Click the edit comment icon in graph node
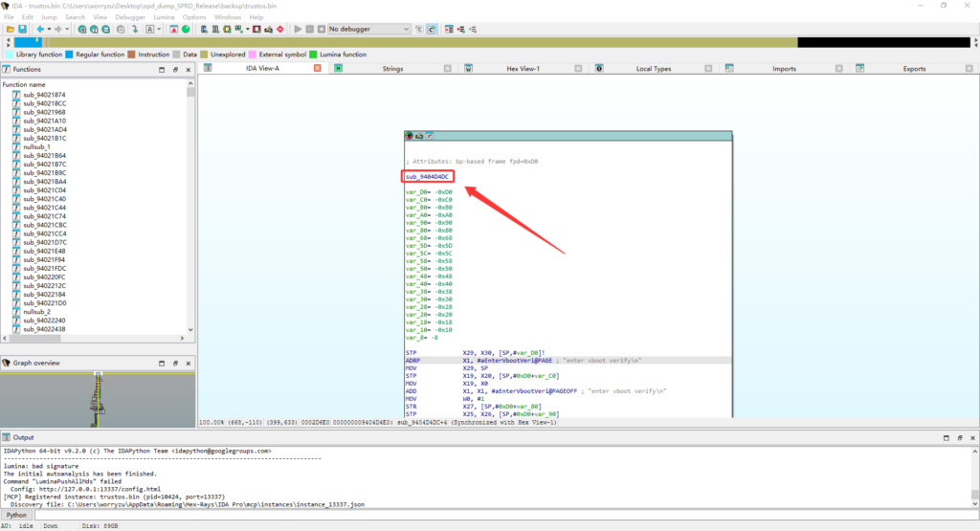 point(419,136)
